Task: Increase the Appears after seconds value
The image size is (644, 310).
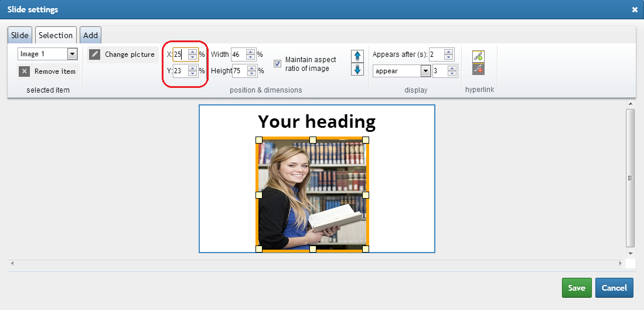Action: coord(449,52)
